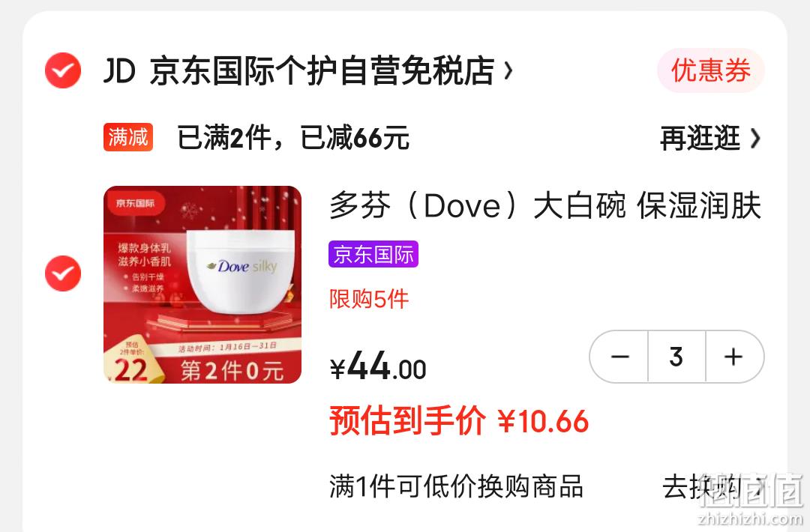Increase quantity with the plus button
Image resolution: width=810 pixels, height=532 pixels.
734,357
